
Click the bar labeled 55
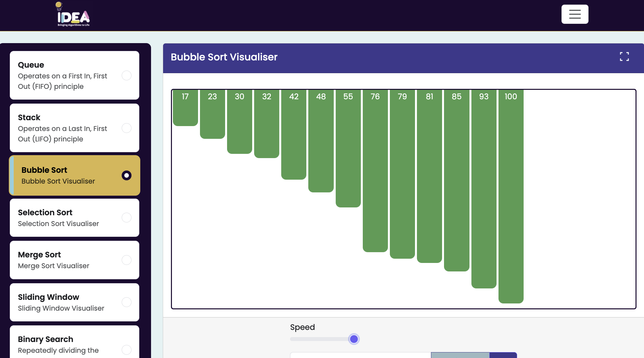(x=348, y=149)
